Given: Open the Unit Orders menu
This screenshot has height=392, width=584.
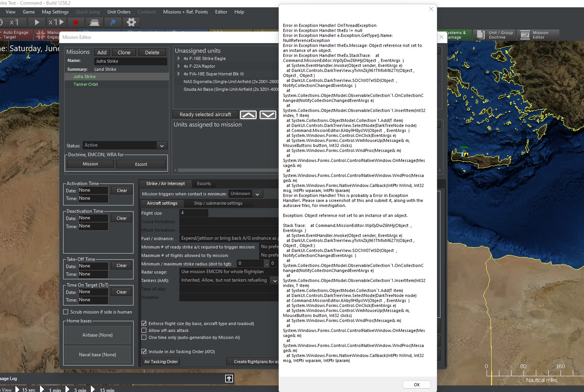Looking at the screenshot, I should pos(119,12).
